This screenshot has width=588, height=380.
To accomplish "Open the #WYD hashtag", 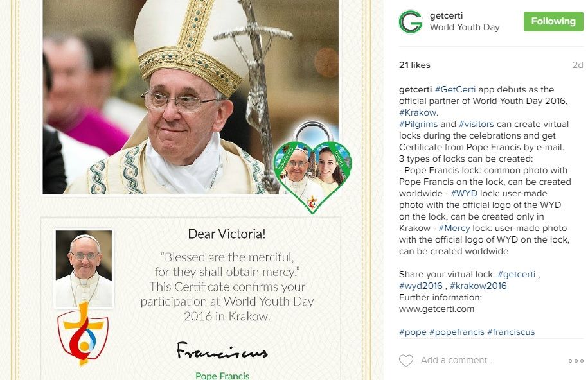I will pyautogui.click(x=464, y=193).
